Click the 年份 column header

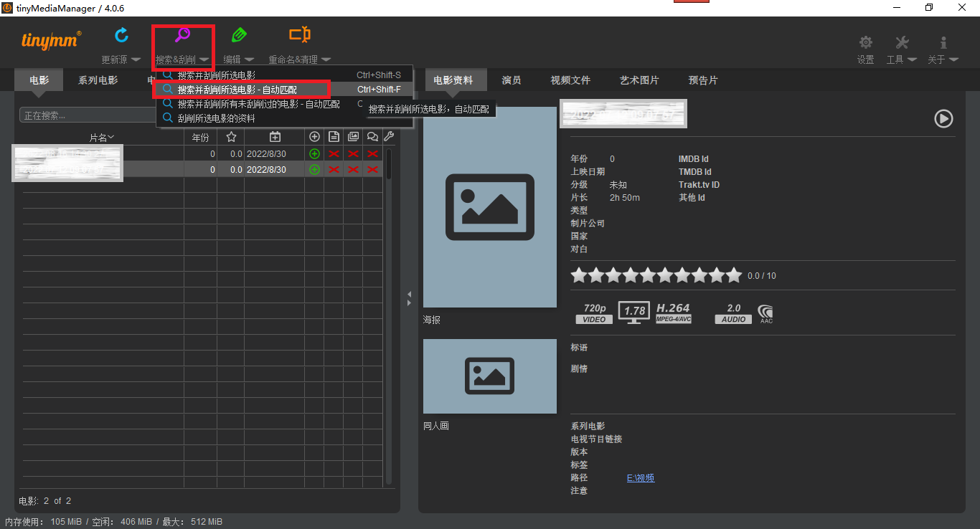(x=201, y=137)
